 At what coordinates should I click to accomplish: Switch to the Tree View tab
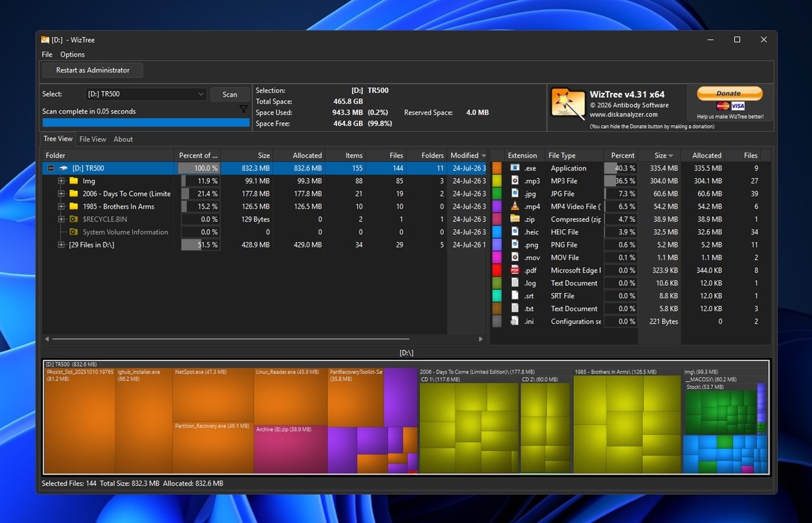58,139
